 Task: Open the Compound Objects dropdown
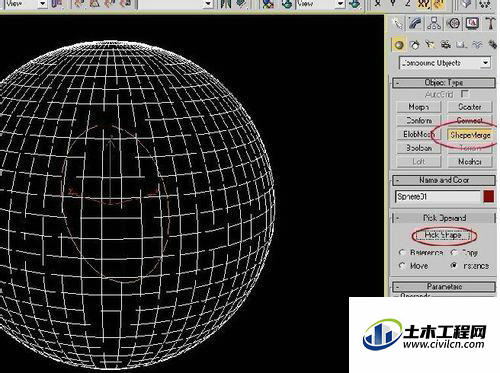445,63
